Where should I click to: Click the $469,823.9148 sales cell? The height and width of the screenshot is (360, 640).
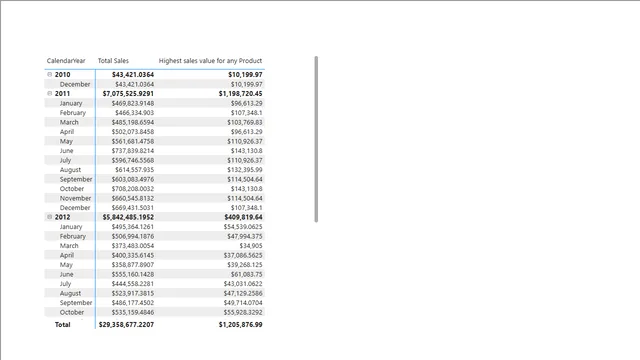click(x=133, y=103)
